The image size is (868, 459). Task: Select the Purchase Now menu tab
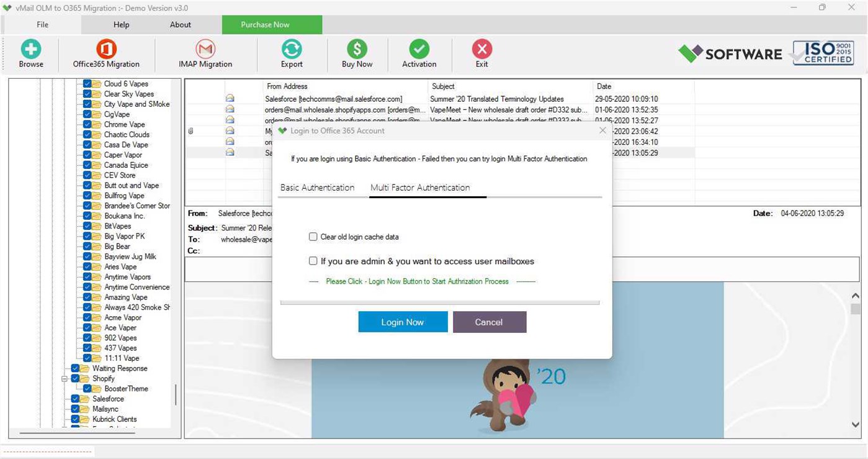pos(272,25)
